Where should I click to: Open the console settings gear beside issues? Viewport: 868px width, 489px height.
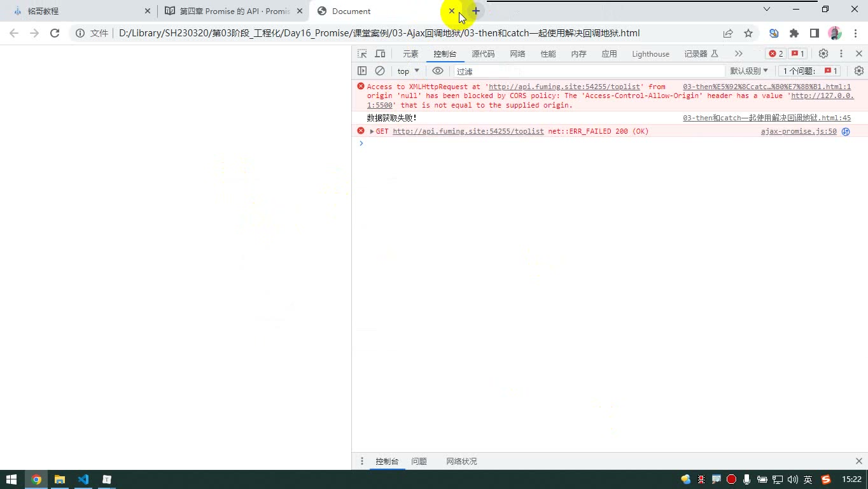859,71
